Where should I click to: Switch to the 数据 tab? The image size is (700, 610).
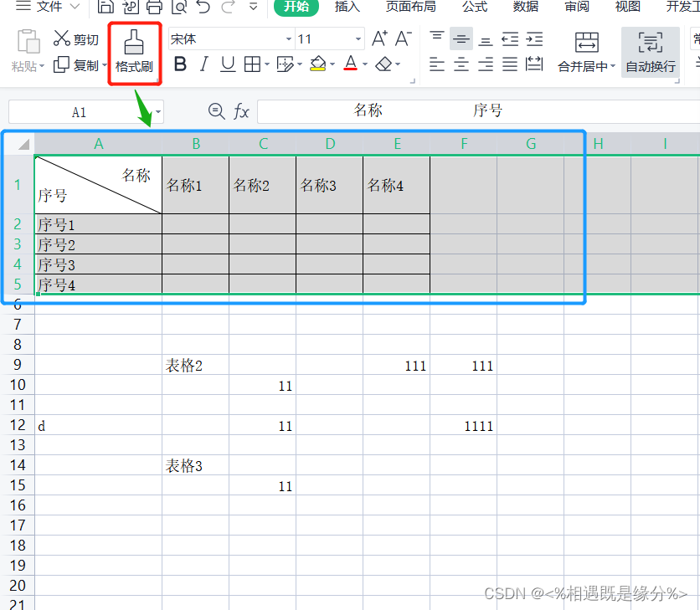point(526,6)
